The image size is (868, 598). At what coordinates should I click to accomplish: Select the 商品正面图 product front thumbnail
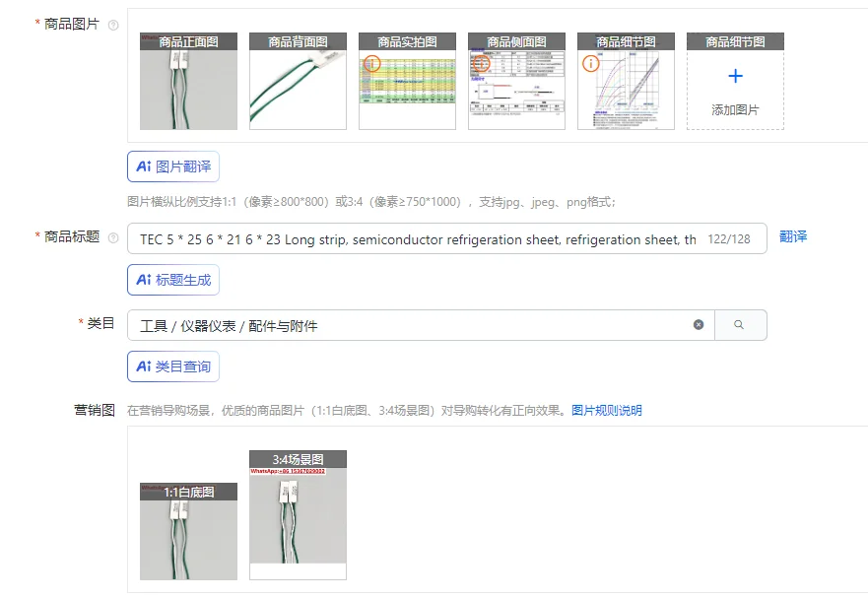coord(188,82)
